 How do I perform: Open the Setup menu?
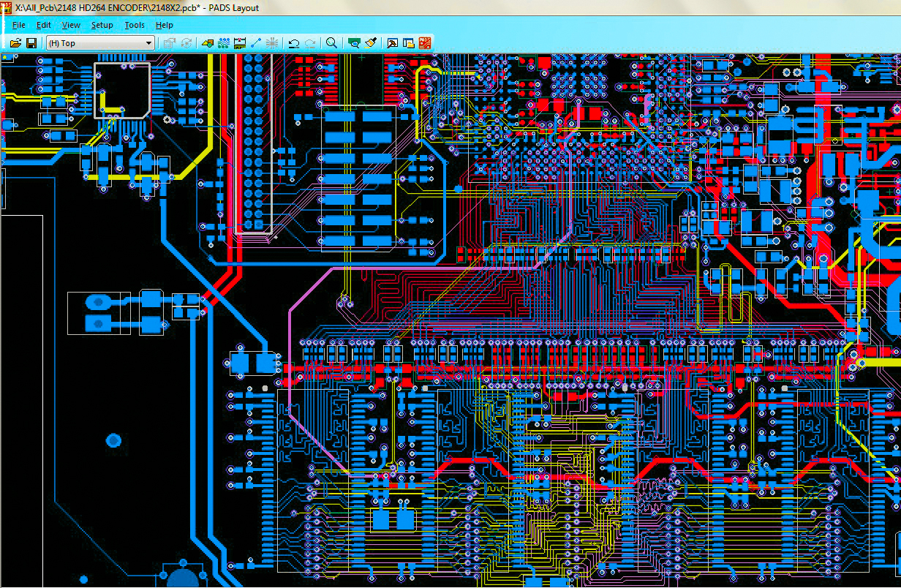pos(102,25)
